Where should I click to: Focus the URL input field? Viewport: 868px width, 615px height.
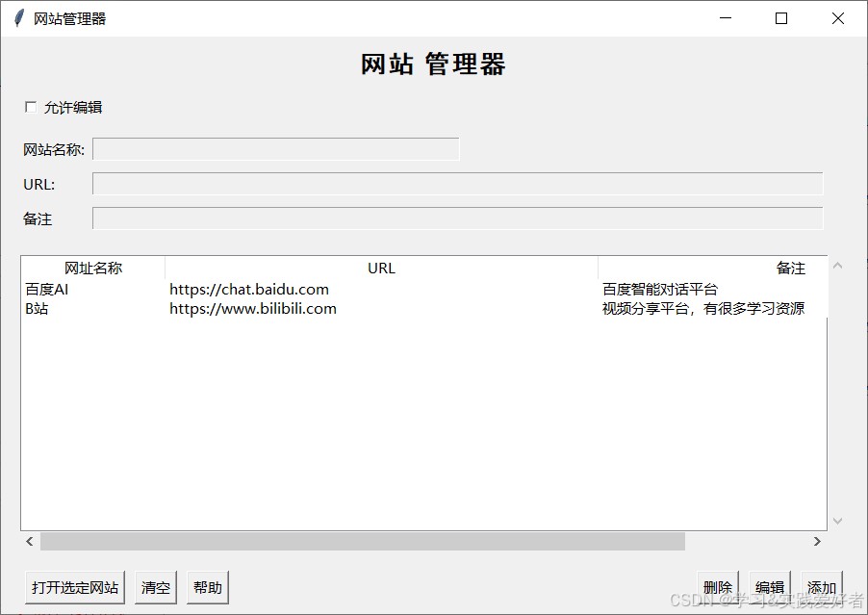(x=458, y=184)
